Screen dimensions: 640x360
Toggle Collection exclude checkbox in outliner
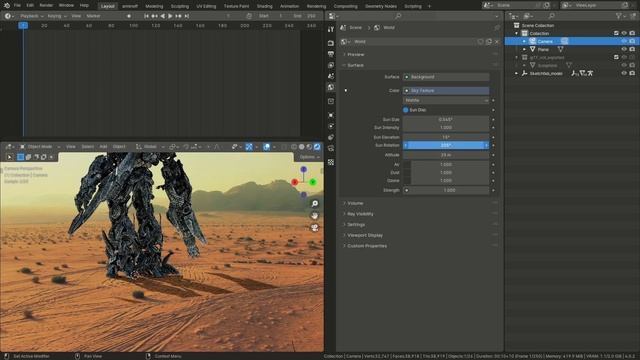pos(616,33)
